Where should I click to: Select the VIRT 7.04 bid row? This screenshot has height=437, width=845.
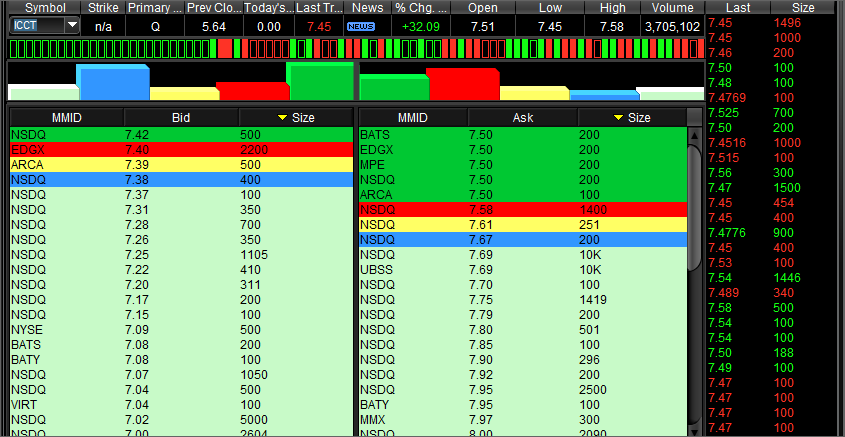(x=182, y=404)
